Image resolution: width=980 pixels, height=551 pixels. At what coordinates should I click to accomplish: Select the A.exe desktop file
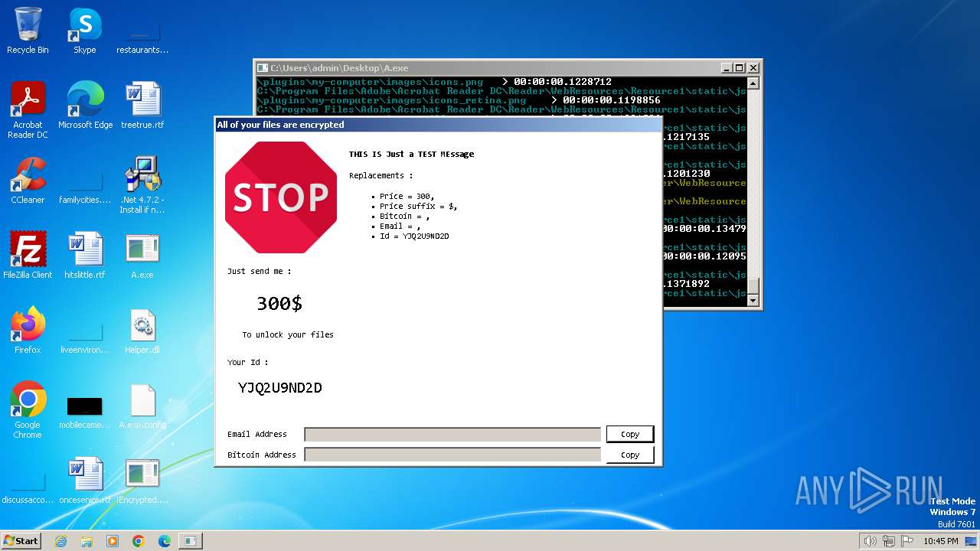tap(142, 256)
